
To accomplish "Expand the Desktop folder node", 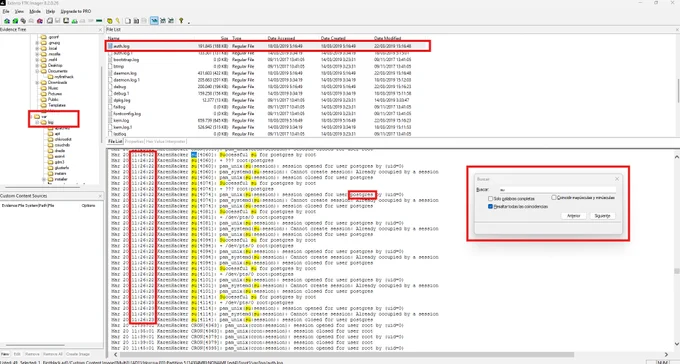I will tap(37, 65).
